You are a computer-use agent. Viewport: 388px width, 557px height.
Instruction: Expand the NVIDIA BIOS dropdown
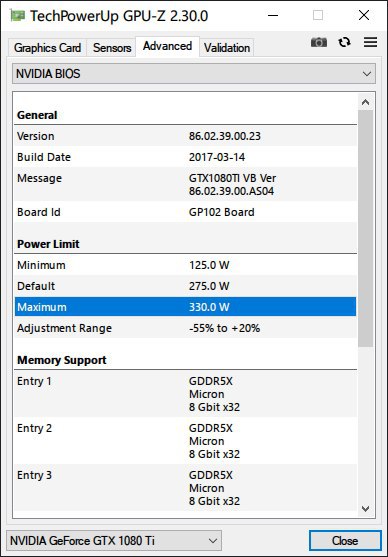coord(194,74)
